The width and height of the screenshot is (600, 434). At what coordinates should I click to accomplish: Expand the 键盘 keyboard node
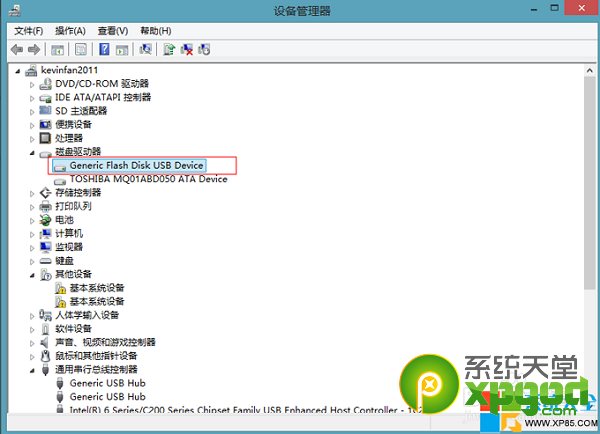(x=32, y=261)
